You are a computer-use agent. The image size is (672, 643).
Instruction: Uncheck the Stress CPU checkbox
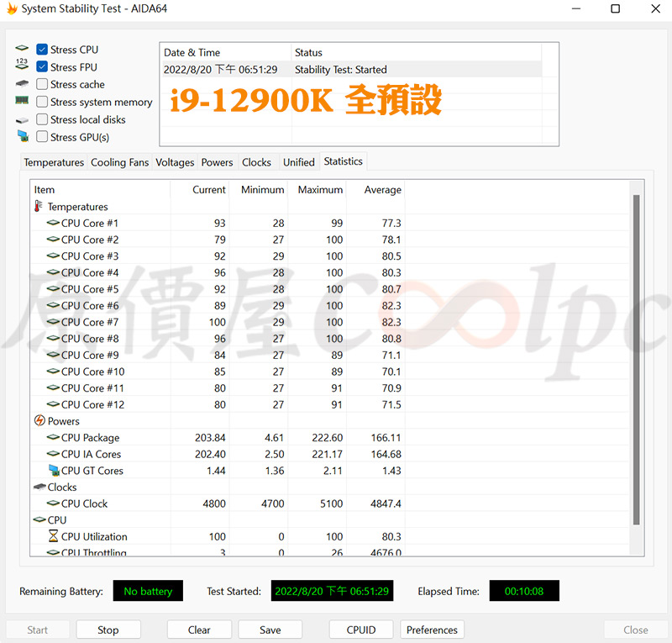(42, 50)
